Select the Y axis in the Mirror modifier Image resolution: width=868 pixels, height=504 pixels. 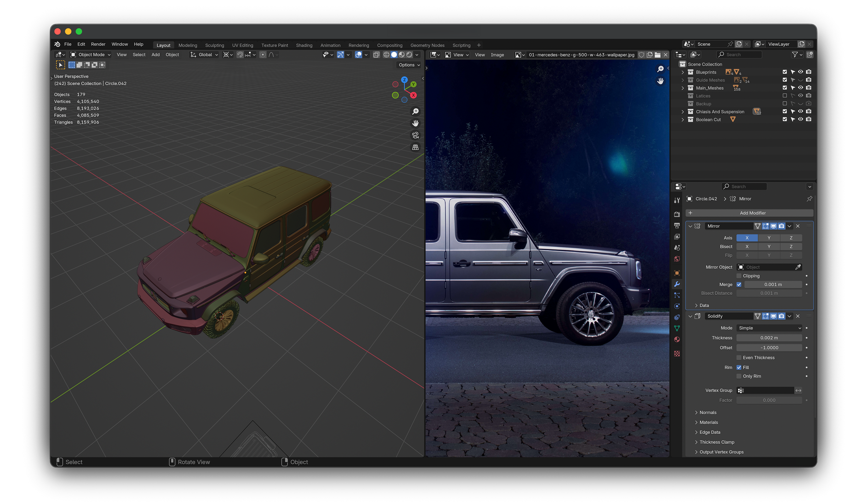(769, 238)
